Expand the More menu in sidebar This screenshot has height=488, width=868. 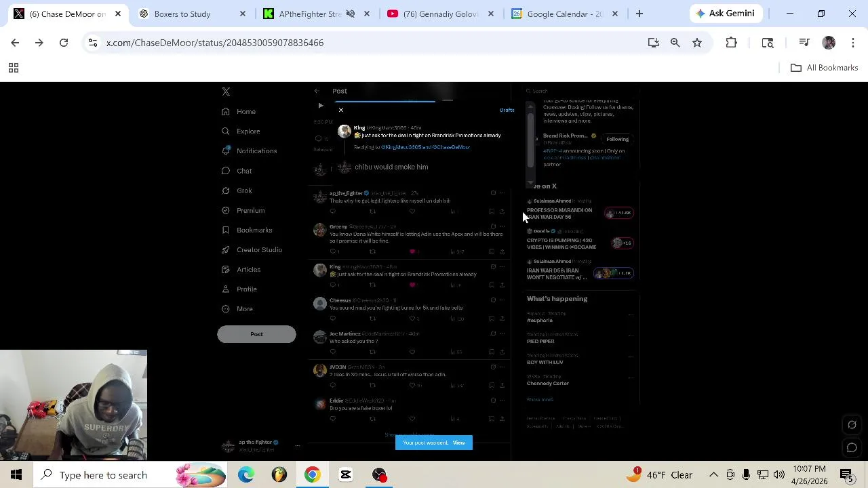238,308
